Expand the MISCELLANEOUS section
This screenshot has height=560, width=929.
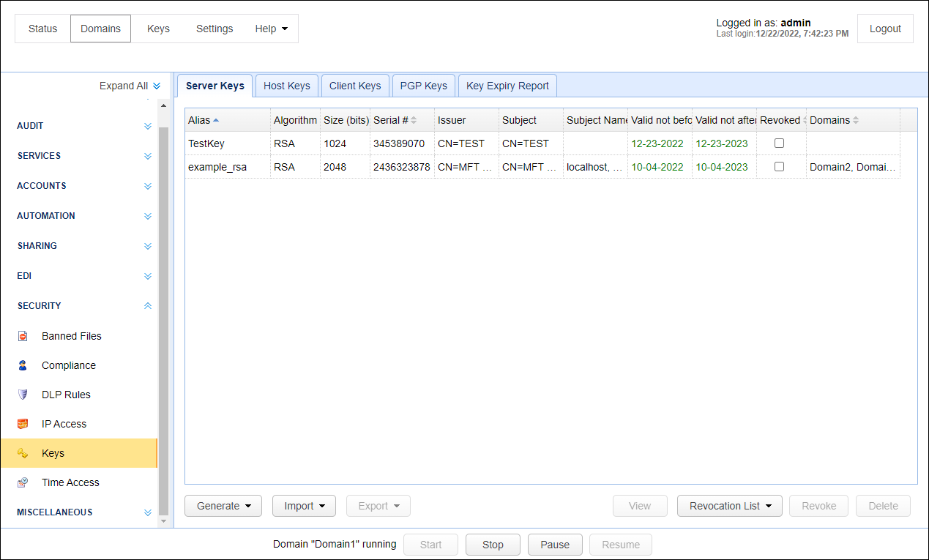click(x=148, y=512)
